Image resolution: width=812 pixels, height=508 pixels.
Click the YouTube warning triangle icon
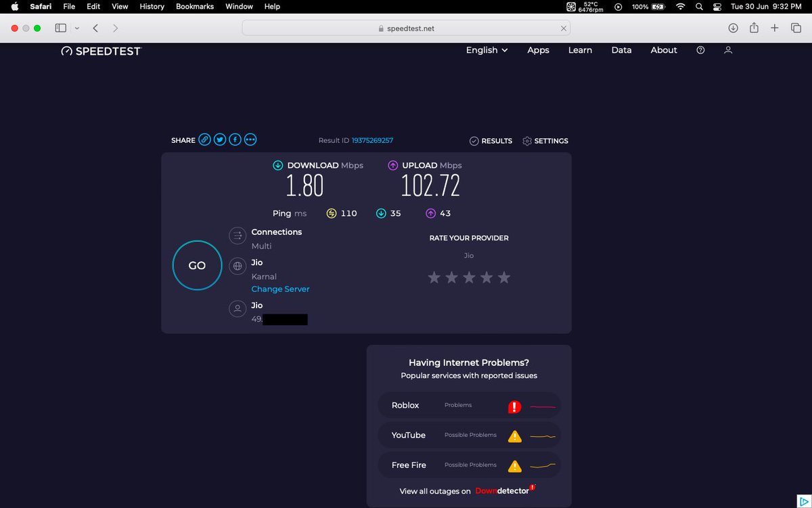(514, 436)
